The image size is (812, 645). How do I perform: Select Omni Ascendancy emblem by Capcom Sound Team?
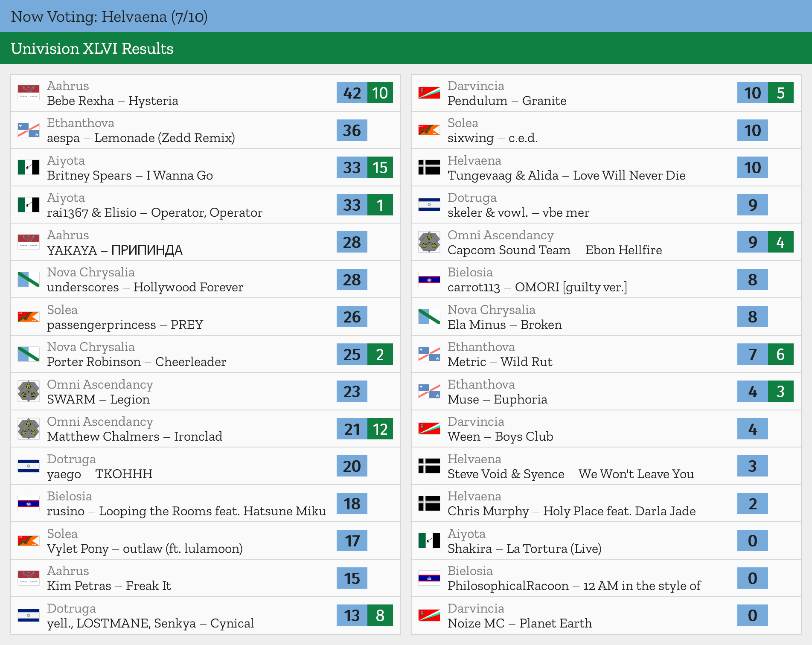(x=429, y=242)
